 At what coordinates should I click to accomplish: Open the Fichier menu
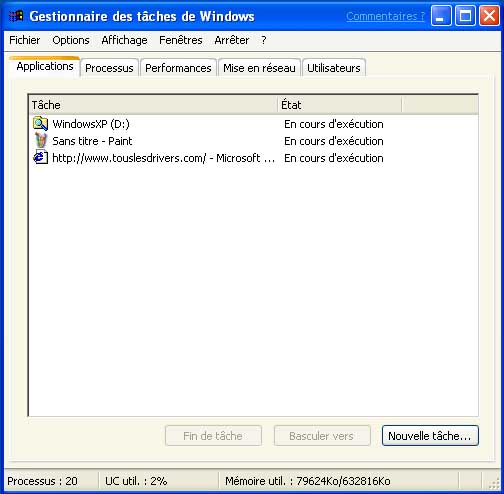[25, 40]
